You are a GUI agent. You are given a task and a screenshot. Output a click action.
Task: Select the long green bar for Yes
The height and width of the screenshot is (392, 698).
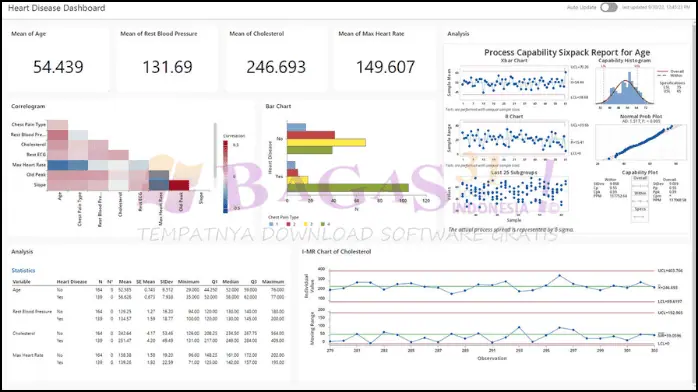coord(348,188)
